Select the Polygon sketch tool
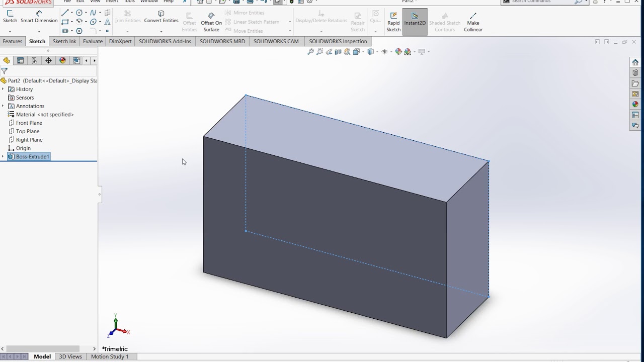Image resolution: width=644 pixels, height=362 pixels. coord(79,31)
